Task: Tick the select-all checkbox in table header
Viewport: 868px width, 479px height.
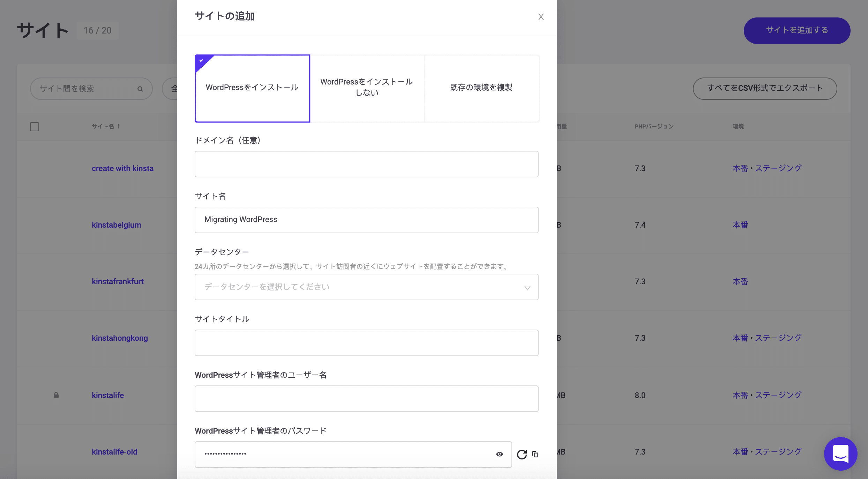Action: coord(35,126)
